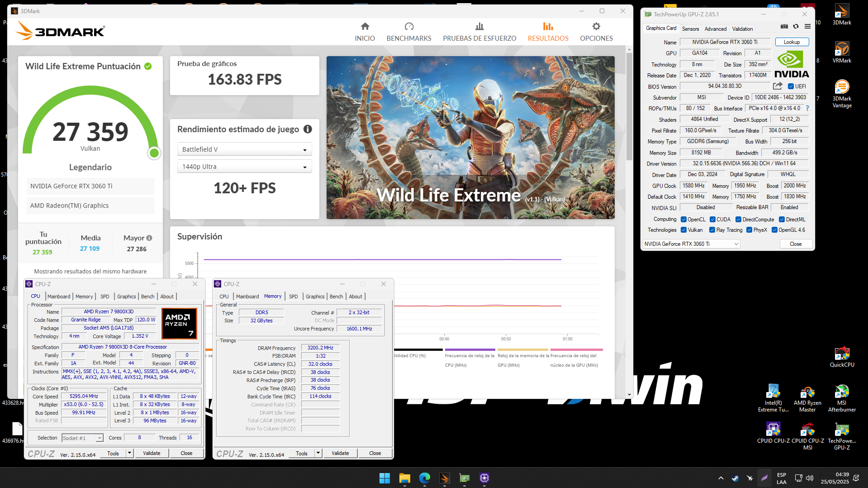The height and width of the screenshot is (488, 868).
Task: Click Validate button in left CPU-Z
Action: pyautogui.click(x=152, y=453)
